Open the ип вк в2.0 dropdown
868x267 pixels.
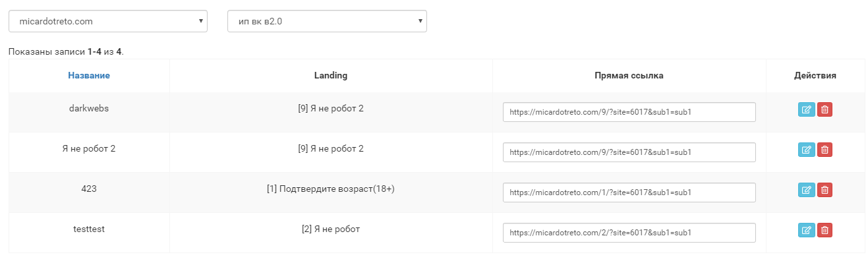point(327,21)
